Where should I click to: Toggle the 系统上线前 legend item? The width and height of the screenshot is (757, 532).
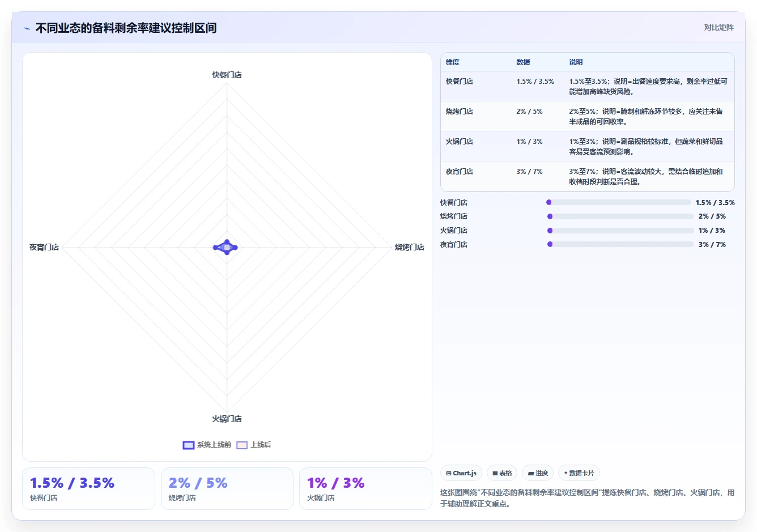pos(207,445)
